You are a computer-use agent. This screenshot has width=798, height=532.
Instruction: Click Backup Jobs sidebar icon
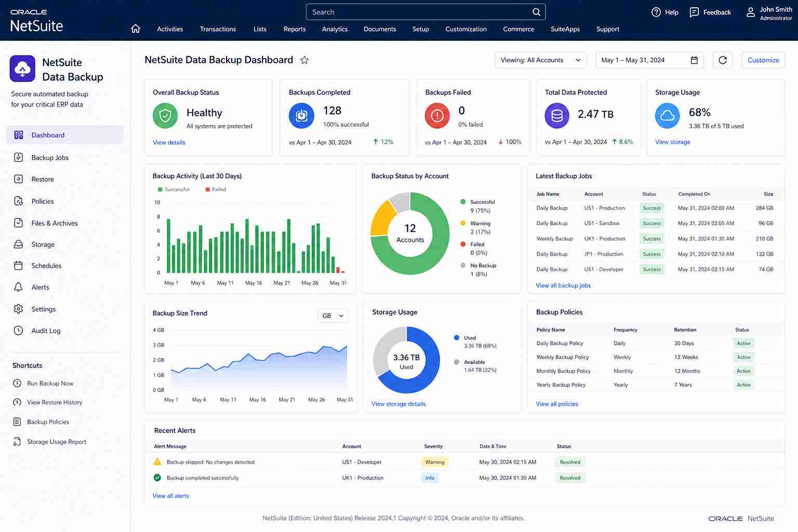[x=19, y=157]
